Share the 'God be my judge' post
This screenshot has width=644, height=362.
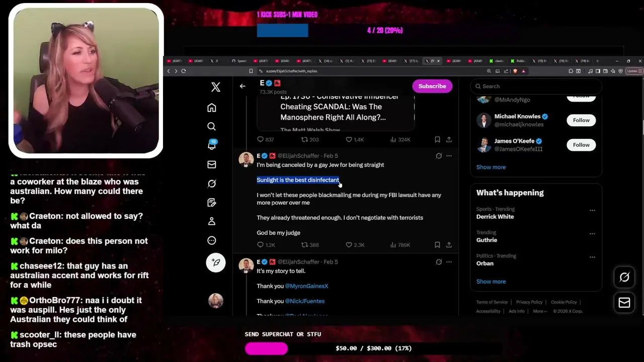pyautogui.click(x=449, y=245)
